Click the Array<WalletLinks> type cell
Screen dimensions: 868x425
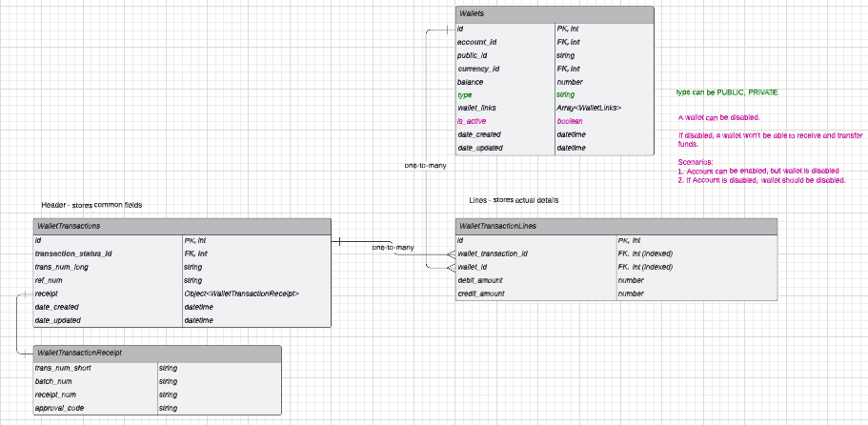tap(589, 109)
